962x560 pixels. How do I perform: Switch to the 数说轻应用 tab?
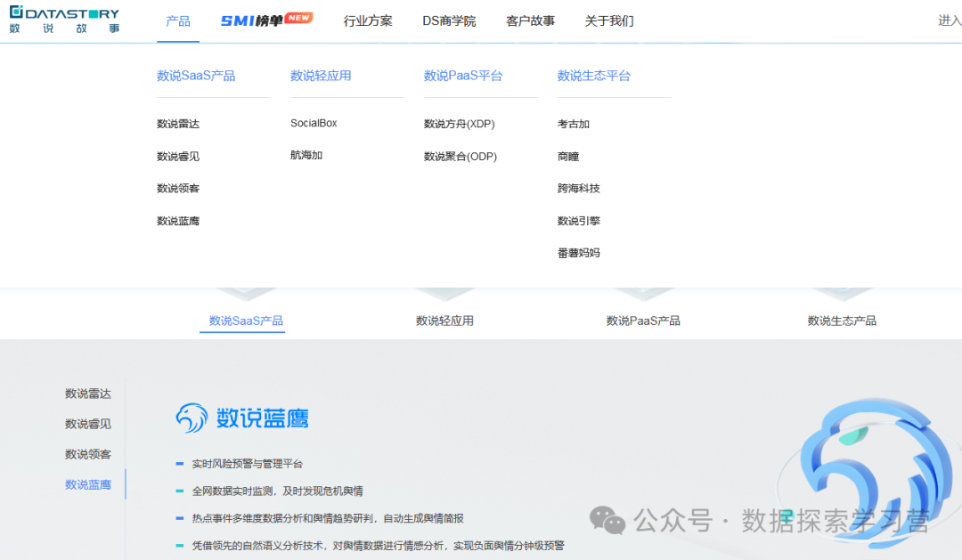[x=444, y=321]
